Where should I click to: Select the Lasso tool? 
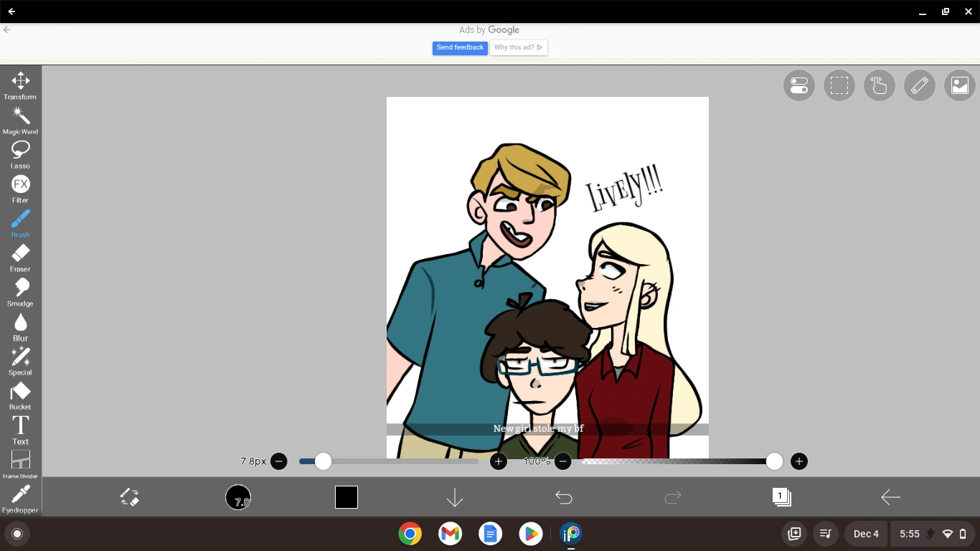[20, 151]
